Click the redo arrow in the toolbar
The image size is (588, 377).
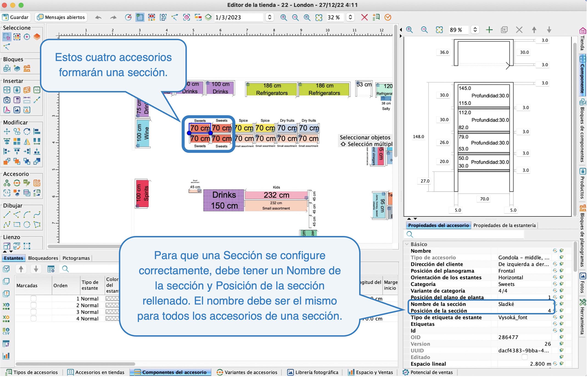pyautogui.click(x=113, y=17)
